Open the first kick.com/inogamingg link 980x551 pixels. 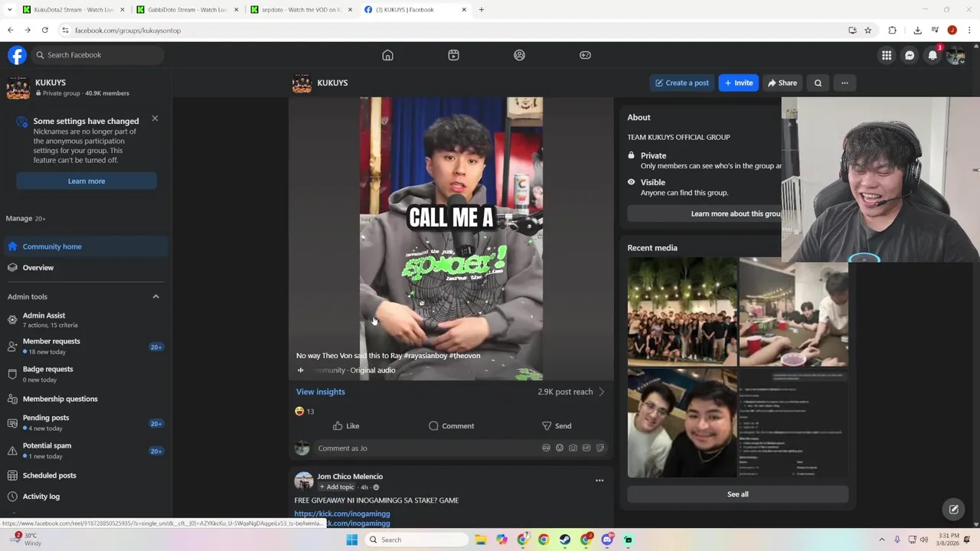(342, 514)
